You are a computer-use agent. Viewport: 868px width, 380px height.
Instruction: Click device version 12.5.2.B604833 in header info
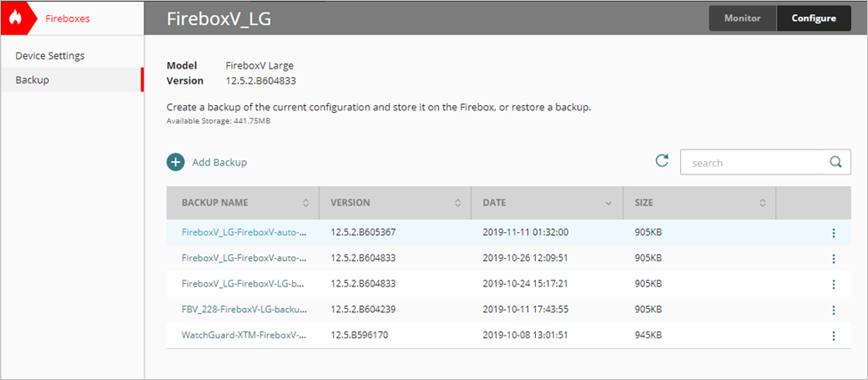[261, 81]
